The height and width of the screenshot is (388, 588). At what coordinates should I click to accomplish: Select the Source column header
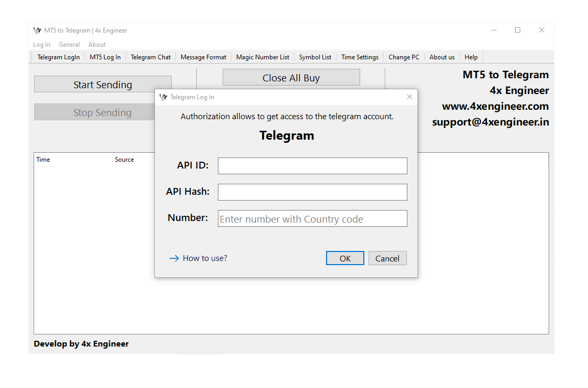point(133,159)
